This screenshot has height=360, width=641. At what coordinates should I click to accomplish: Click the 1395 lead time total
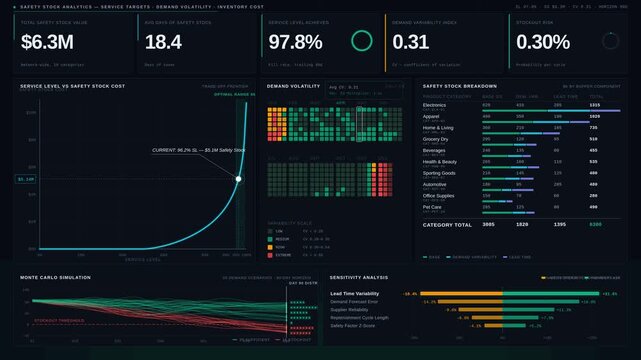(560, 224)
